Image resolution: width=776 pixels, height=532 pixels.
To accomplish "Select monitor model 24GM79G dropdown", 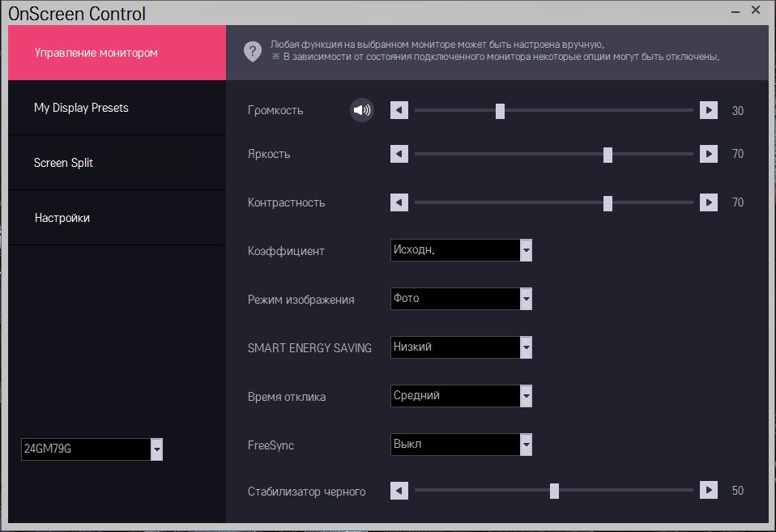I will [156, 449].
